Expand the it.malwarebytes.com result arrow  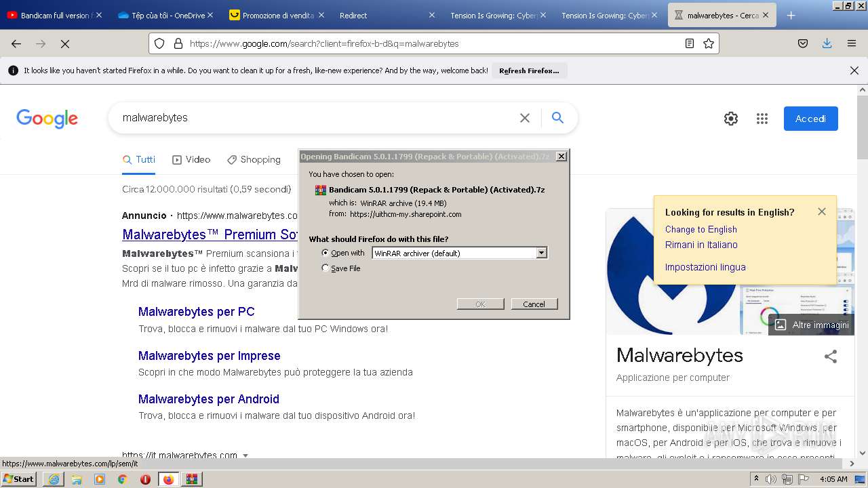(245, 455)
